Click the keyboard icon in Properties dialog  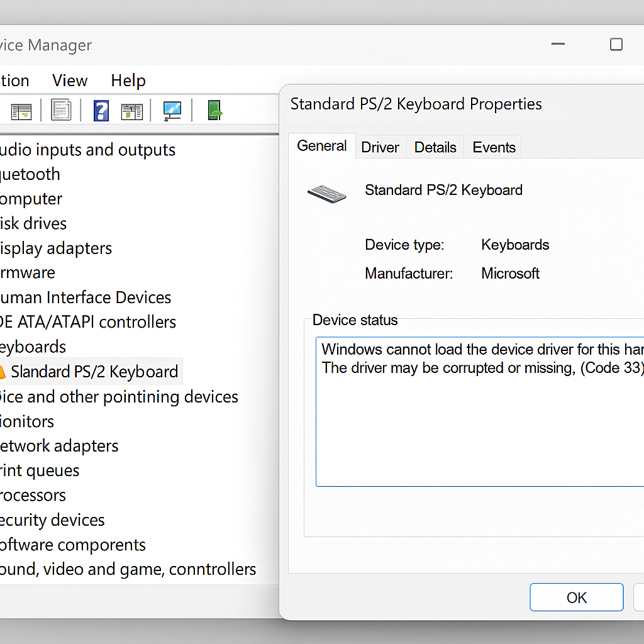point(327,194)
